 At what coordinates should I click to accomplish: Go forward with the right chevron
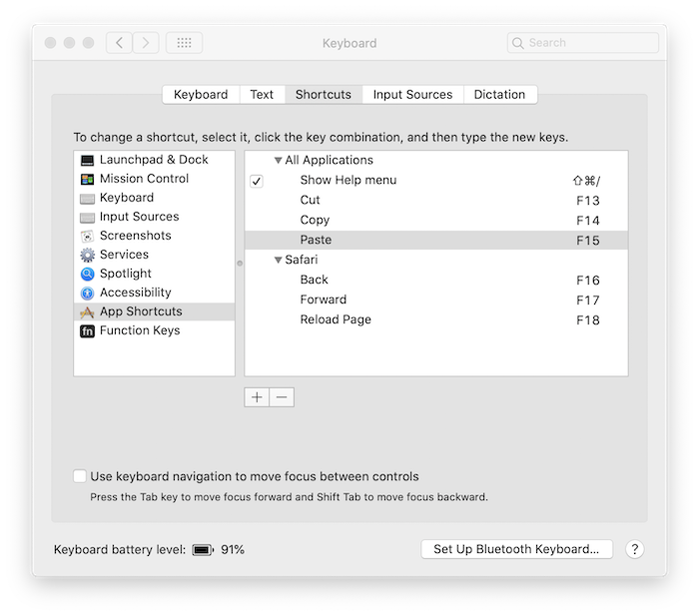click(146, 43)
